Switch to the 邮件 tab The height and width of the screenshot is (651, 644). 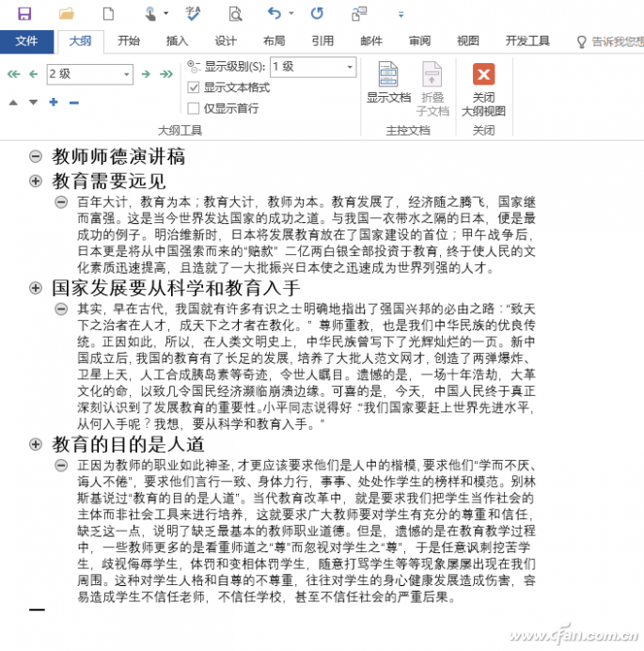[x=371, y=41]
